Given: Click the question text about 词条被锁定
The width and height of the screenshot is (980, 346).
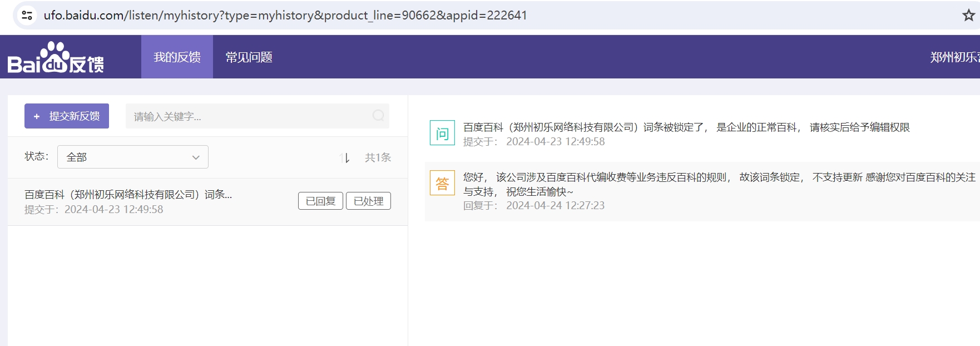Looking at the screenshot, I should tap(686, 127).
